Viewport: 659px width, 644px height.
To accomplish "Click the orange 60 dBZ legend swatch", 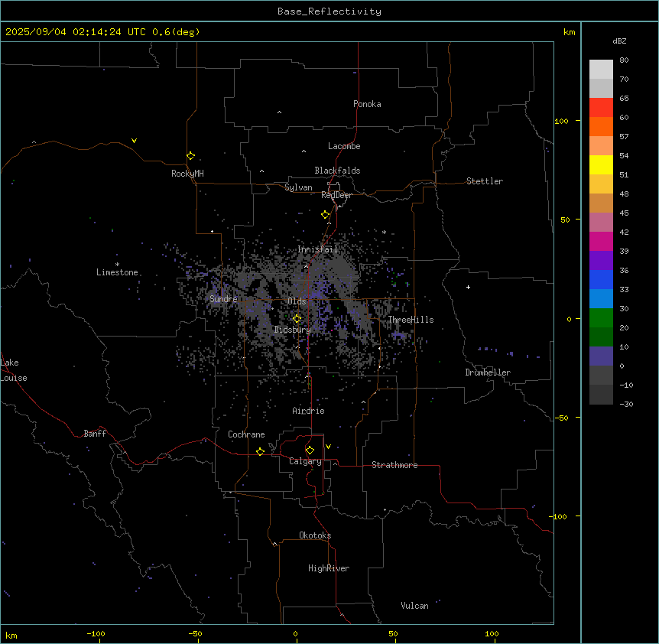I will 601,126.
